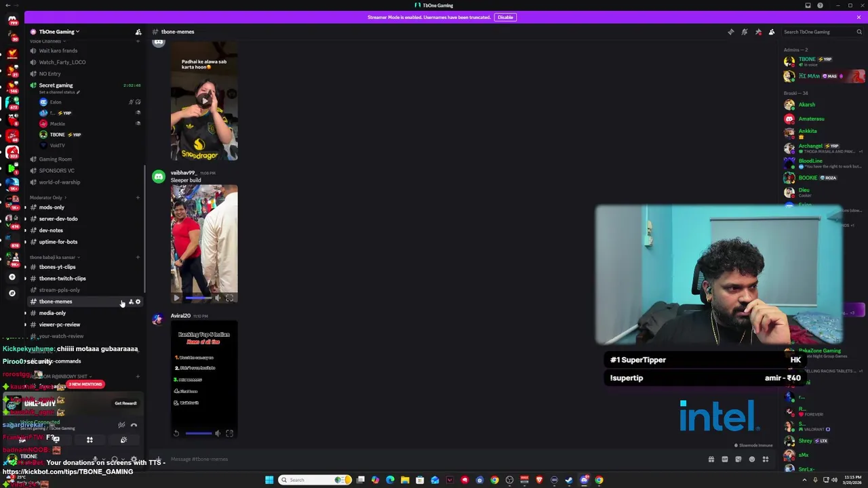Toggle the member list icon
This screenshot has height=488, width=868.
772,32
